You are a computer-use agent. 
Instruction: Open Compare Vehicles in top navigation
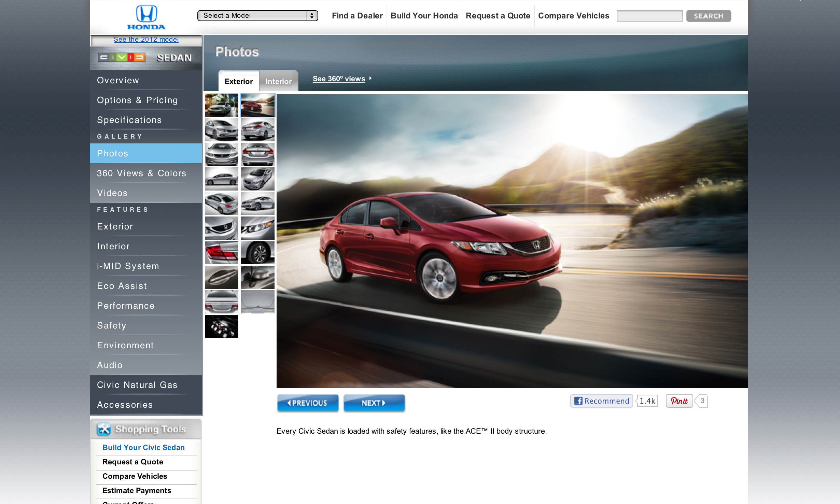574,16
